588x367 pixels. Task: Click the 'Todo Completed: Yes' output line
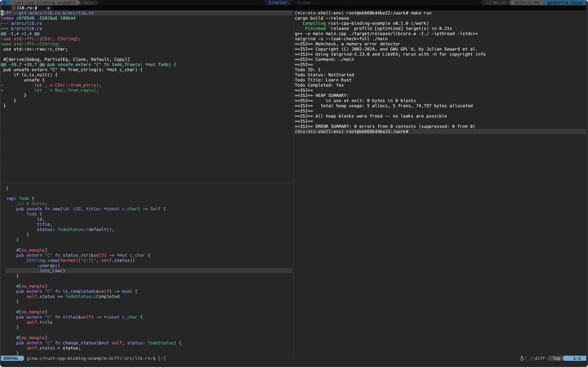(319, 85)
